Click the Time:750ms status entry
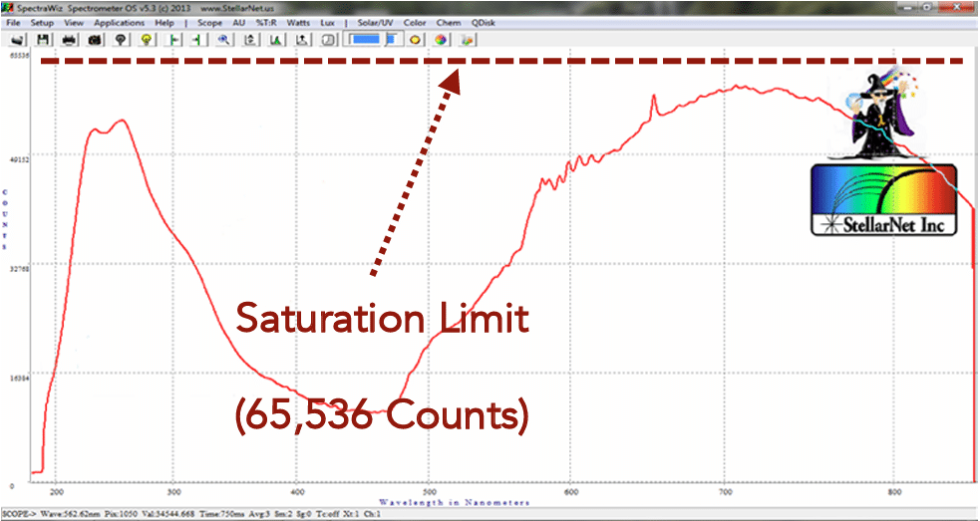Image resolution: width=980 pixels, height=521 pixels. click(221, 515)
